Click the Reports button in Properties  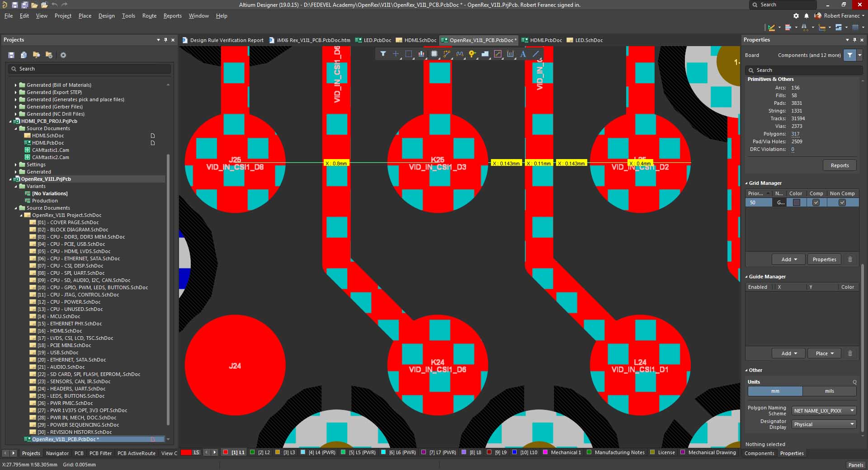point(840,165)
